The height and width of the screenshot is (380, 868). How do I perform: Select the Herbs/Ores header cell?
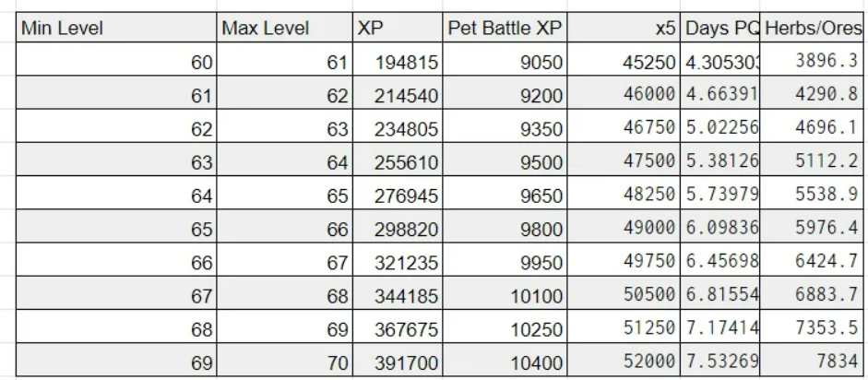[813, 29]
